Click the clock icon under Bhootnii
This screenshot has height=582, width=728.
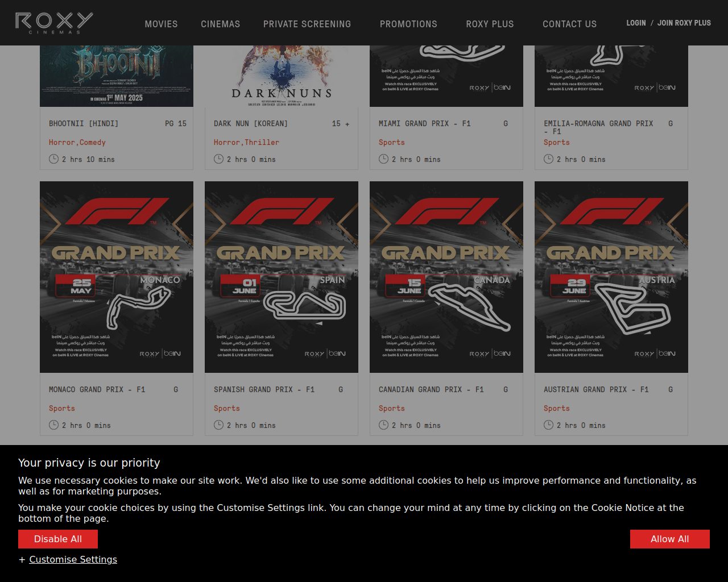coord(53,159)
